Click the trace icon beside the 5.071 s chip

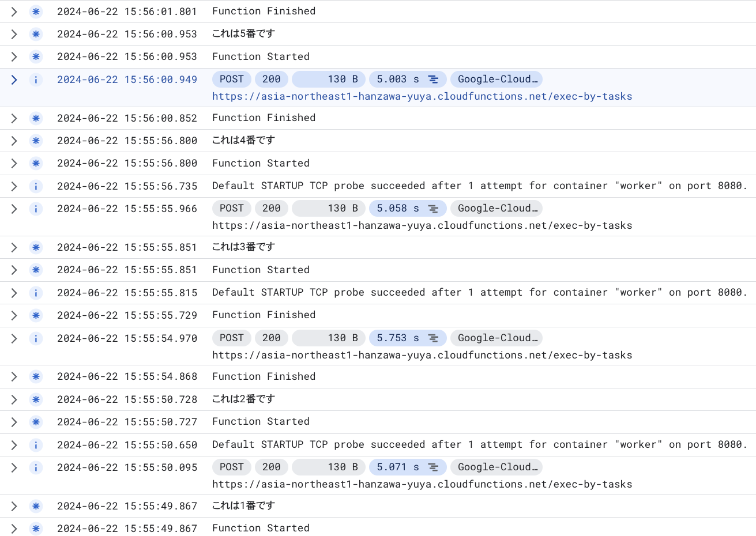[434, 467]
